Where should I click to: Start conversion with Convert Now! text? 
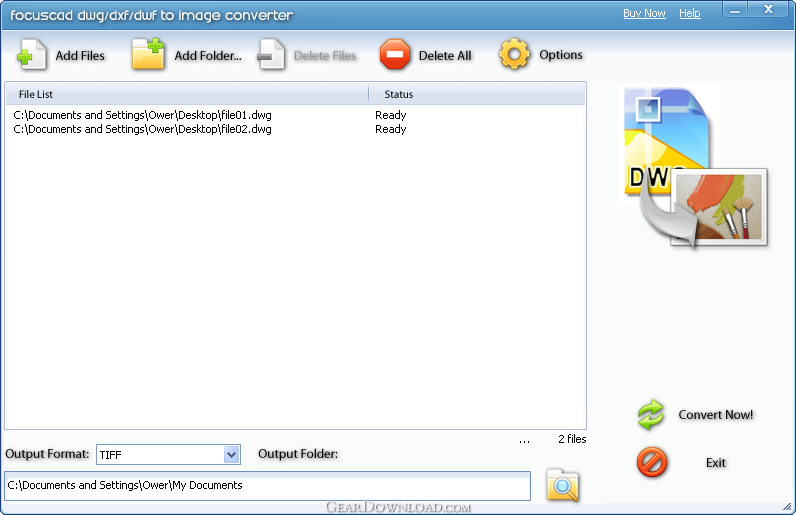point(716,414)
